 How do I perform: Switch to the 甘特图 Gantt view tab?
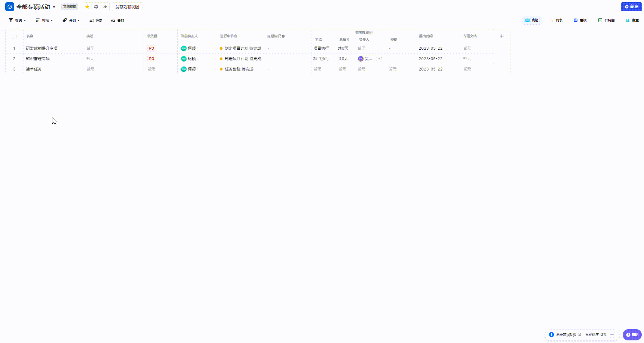pyautogui.click(x=606, y=20)
